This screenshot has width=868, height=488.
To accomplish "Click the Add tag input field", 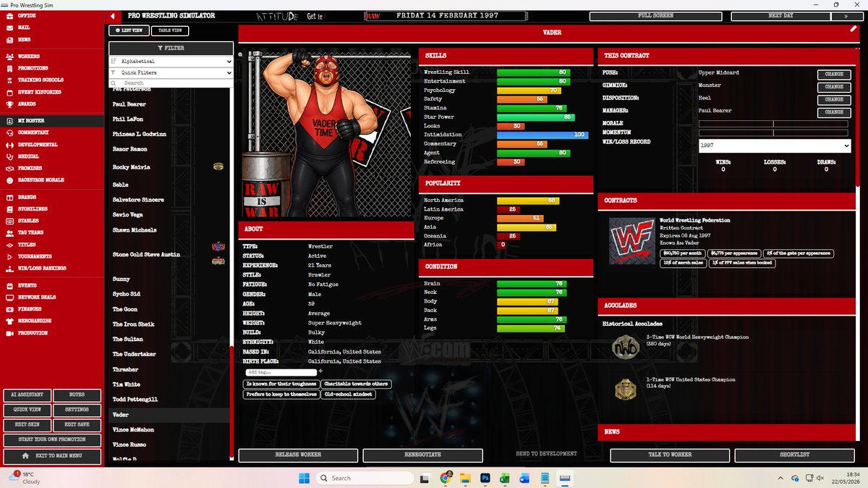I will coord(280,371).
